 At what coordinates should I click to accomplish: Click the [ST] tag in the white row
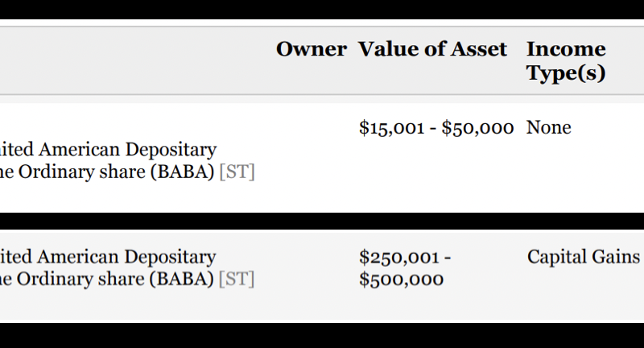point(237,172)
